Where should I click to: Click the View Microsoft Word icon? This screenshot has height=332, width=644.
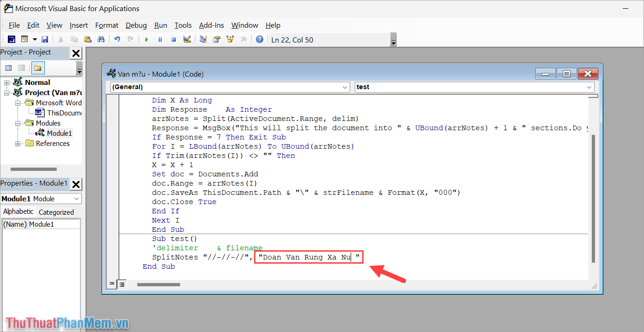(11, 40)
